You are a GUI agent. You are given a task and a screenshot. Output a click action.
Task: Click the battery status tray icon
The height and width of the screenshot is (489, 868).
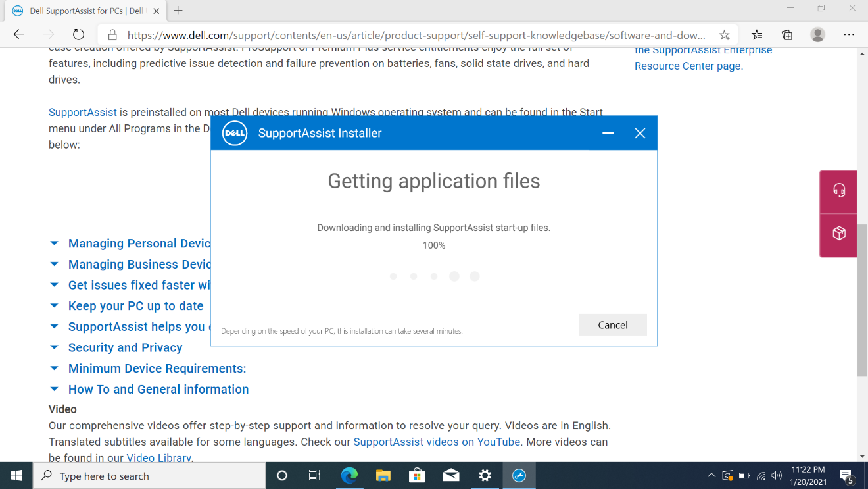tap(744, 475)
